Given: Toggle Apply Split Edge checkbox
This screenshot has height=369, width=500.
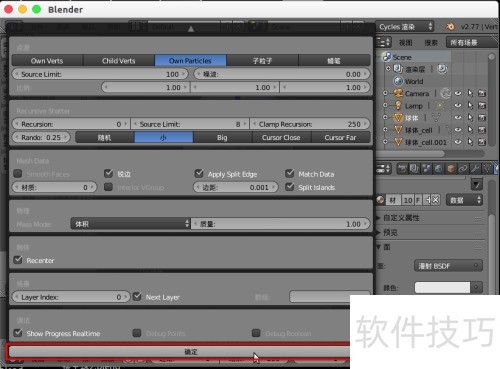Looking at the screenshot, I should (x=199, y=173).
